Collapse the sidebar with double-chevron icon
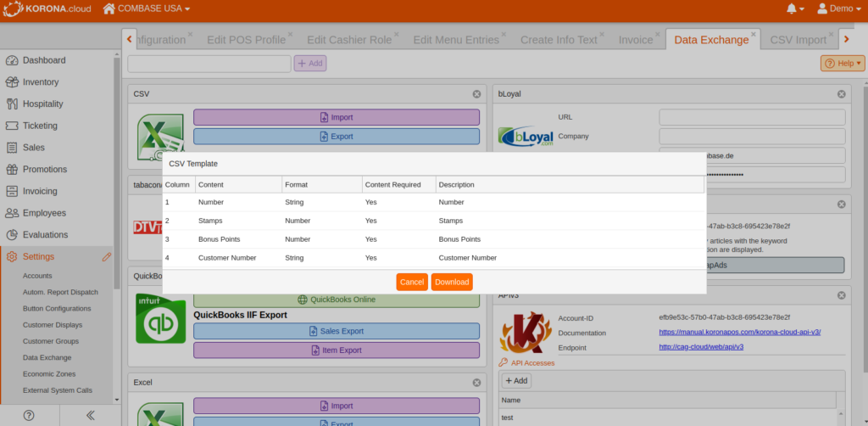This screenshot has height=426, width=868. (x=91, y=415)
